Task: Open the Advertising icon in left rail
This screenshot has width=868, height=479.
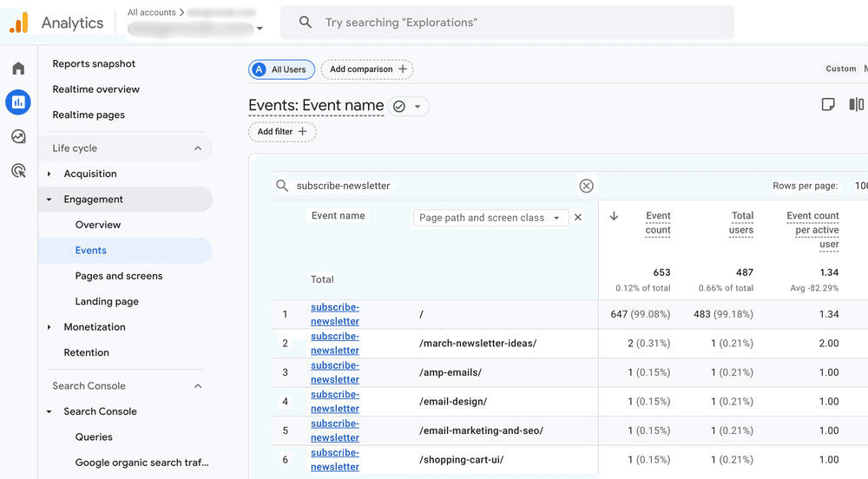Action: click(18, 170)
